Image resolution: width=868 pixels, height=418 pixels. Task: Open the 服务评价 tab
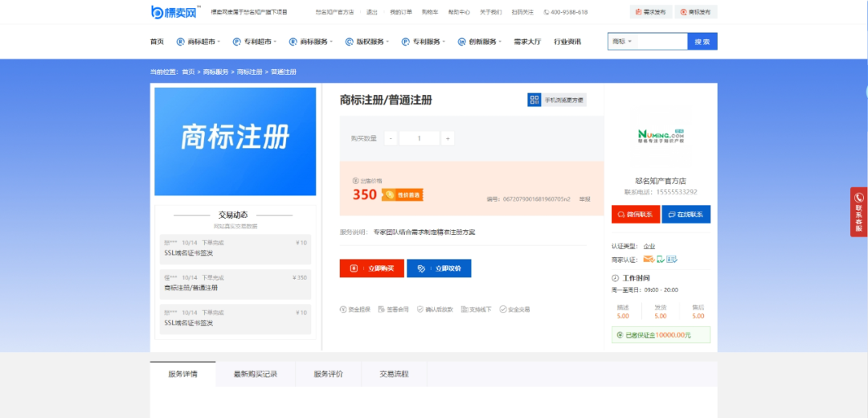coord(328,374)
